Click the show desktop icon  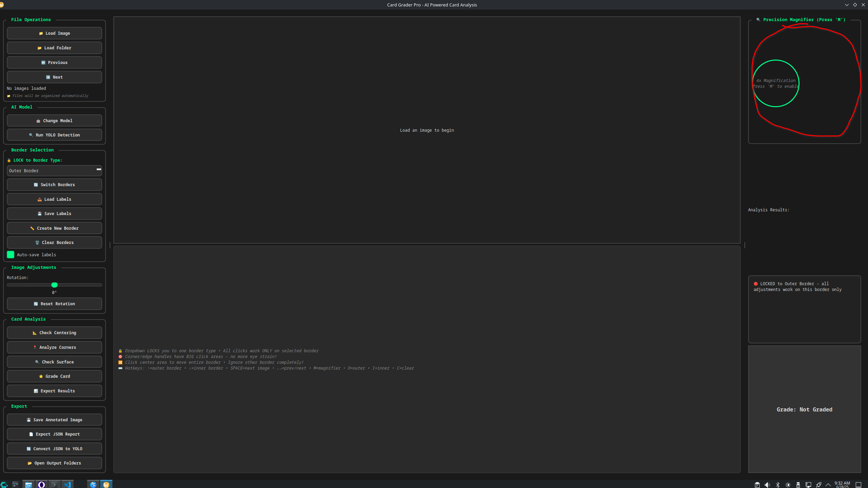(859, 485)
